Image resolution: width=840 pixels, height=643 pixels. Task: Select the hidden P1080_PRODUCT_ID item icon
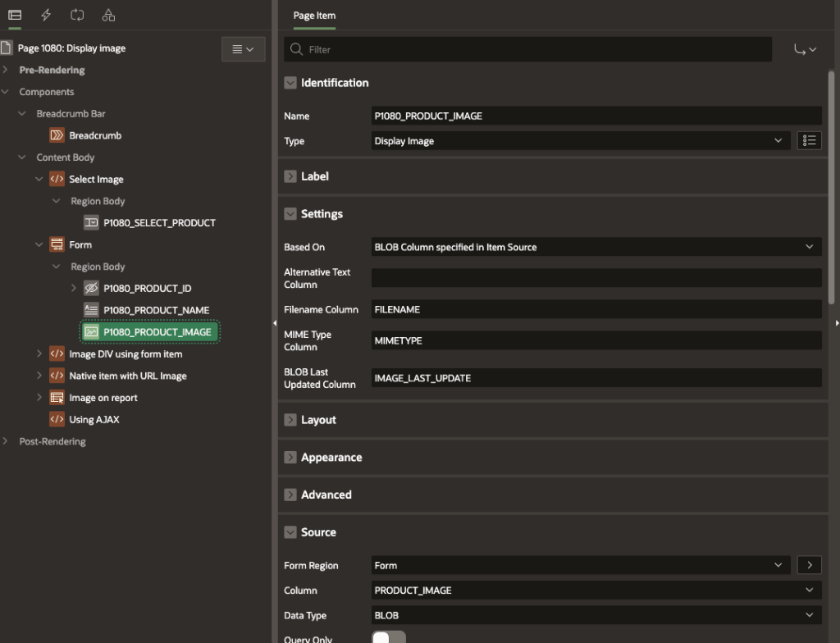click(x=91, y=289)
